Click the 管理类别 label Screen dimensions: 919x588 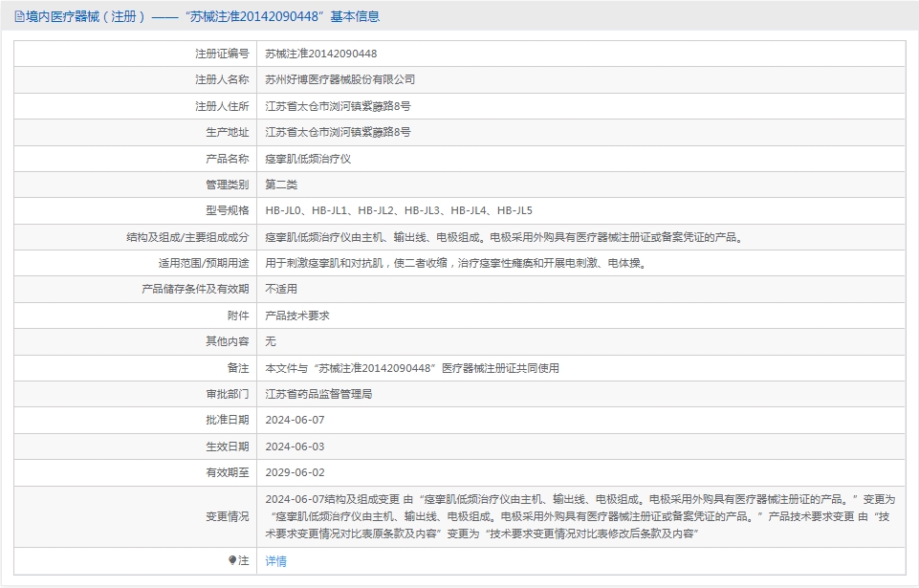(x=228, y=185)
